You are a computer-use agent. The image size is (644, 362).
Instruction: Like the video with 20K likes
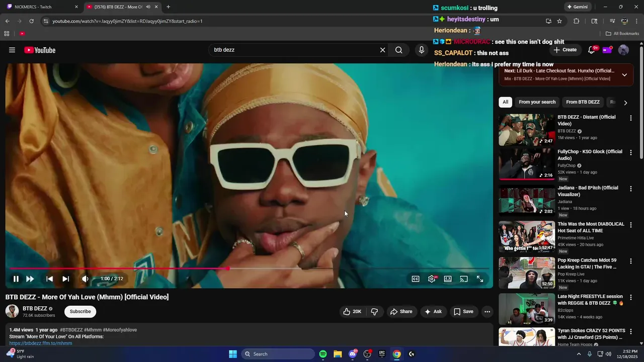click(352, 312)
